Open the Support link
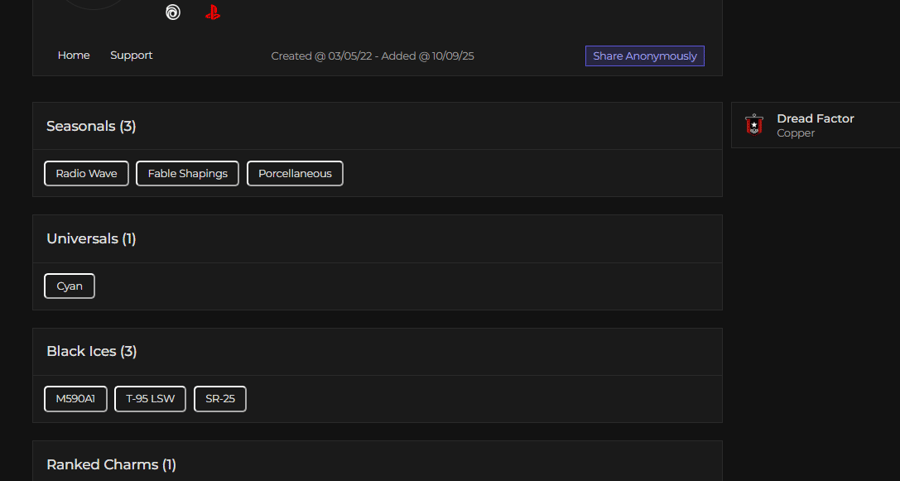 pyautogui.click(x=131, y=55)
